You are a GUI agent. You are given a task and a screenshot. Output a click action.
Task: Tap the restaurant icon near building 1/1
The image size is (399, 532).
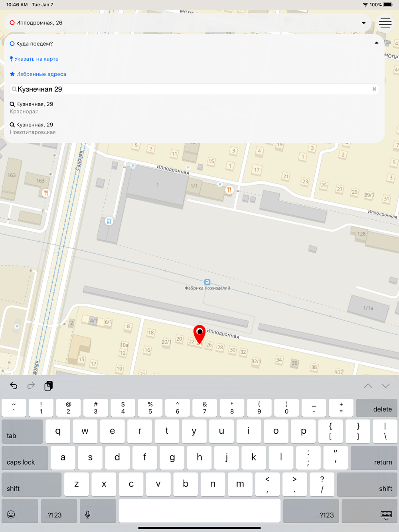click(x=229, y=190)
